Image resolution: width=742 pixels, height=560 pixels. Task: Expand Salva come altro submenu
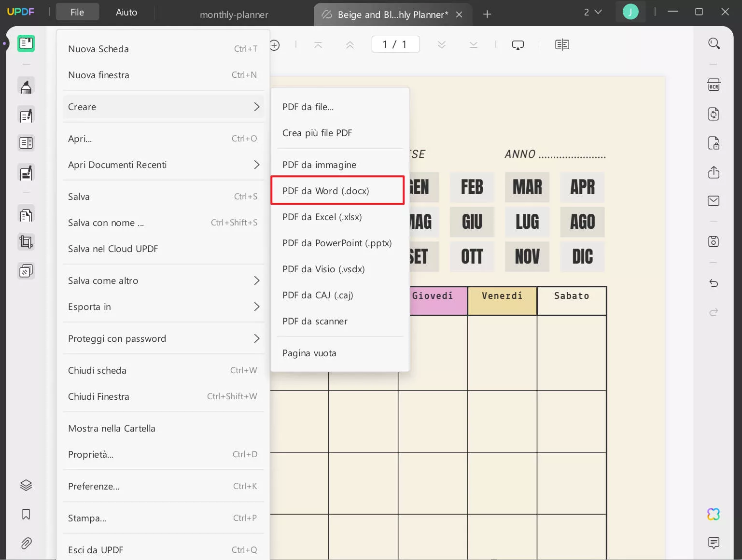coord(163,280)
